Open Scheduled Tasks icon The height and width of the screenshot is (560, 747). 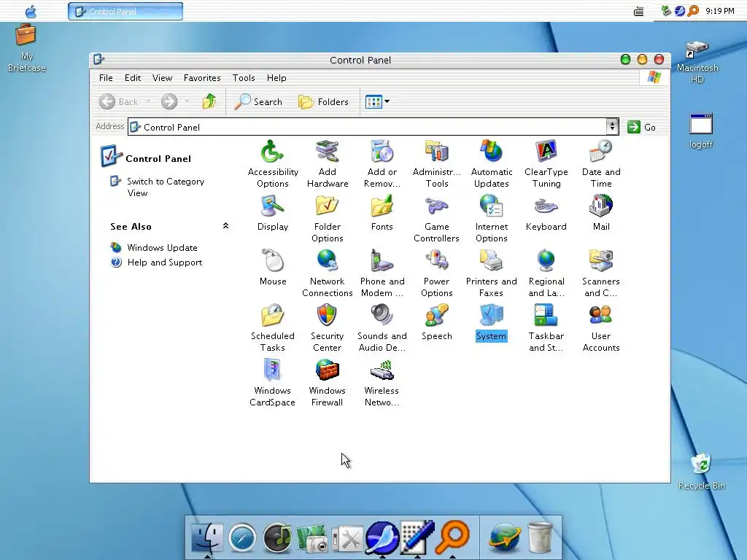pyautogui.click(x=273, y=327)
